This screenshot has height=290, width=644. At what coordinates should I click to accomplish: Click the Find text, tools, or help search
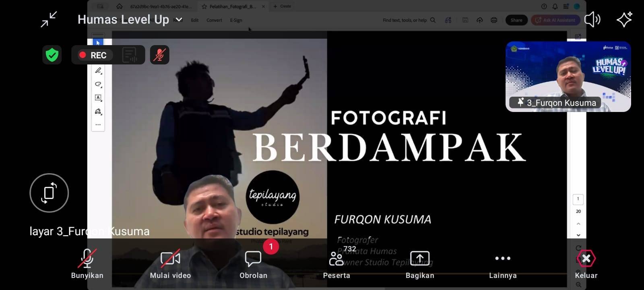(409, 20)
